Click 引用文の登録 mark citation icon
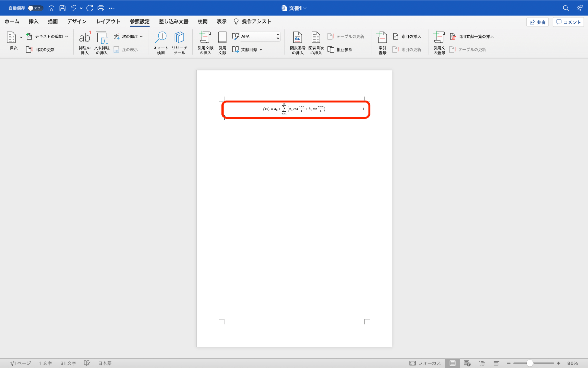 pos(439,43)
